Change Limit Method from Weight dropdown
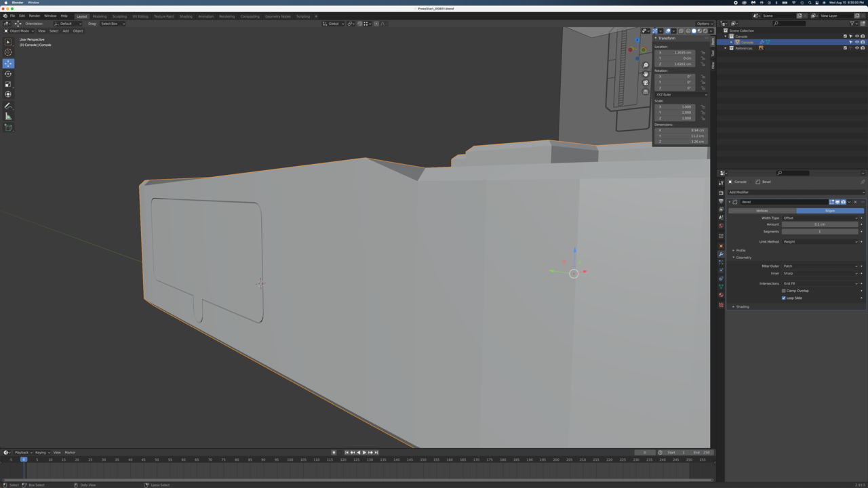Image resolution: width=868 pixels, height=488 pixels. pos(821,241)
